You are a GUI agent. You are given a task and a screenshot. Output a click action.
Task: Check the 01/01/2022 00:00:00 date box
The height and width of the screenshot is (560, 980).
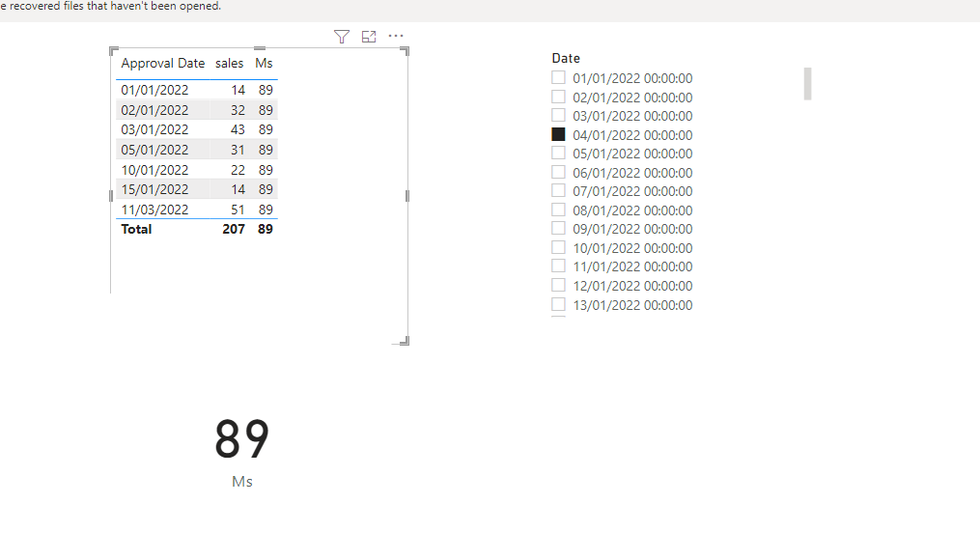558,77
